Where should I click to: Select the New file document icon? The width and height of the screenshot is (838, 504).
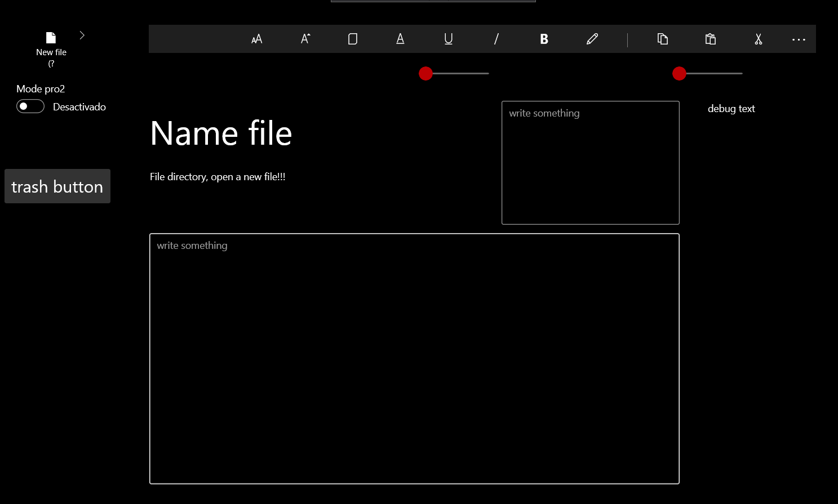pos(51,37)
